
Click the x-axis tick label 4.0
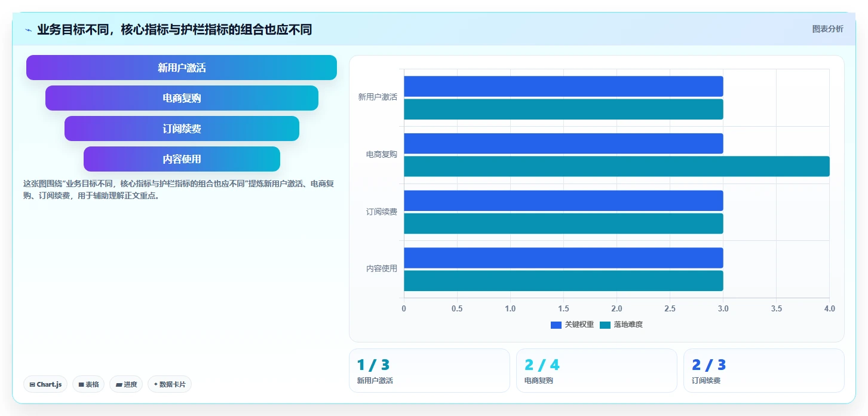[829, 309]
